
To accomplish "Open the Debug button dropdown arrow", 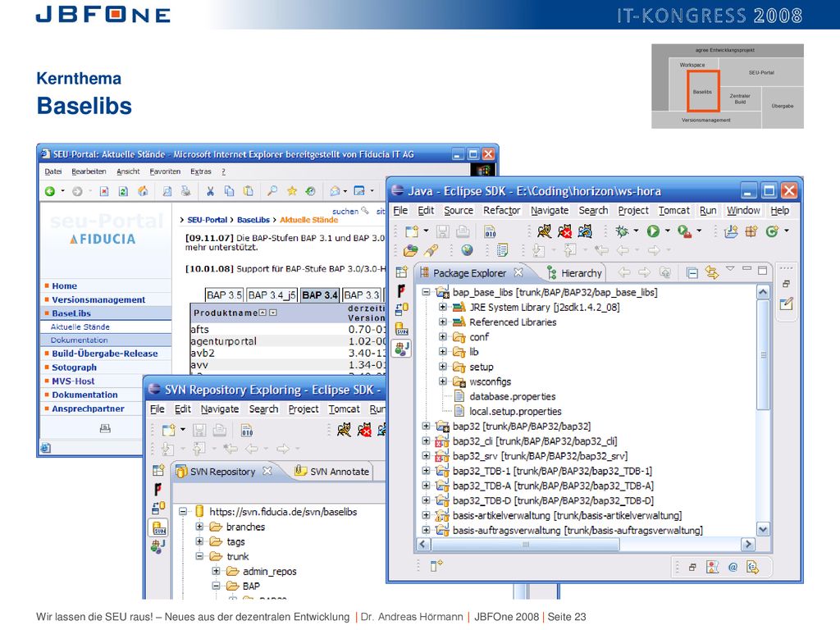I will click(x=636, y=231).
